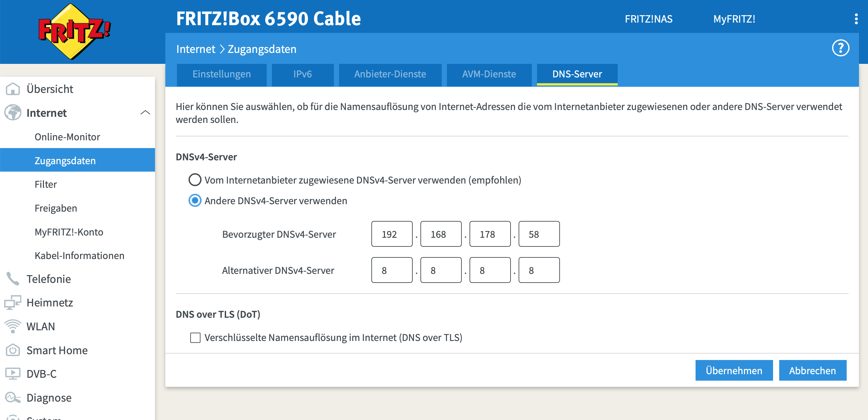The image size is (868, 420).
Task: Click the DNS over TLS (DoT) heading
Action: (218, 314)
